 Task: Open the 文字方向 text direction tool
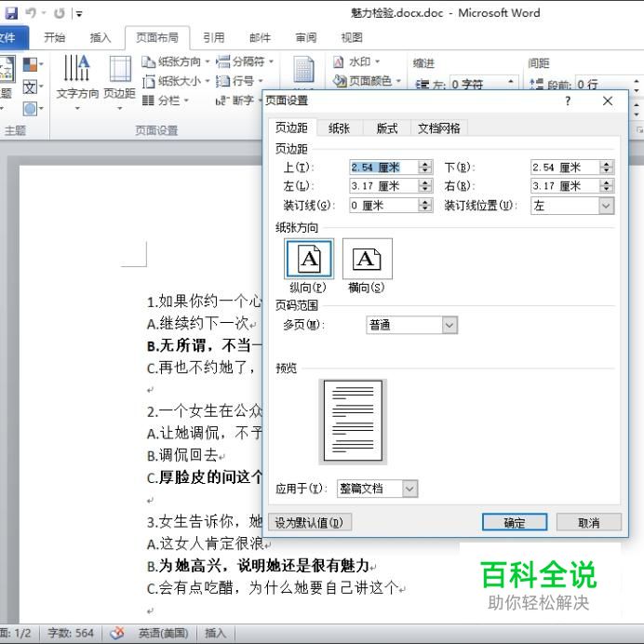(x=77, y=81)
